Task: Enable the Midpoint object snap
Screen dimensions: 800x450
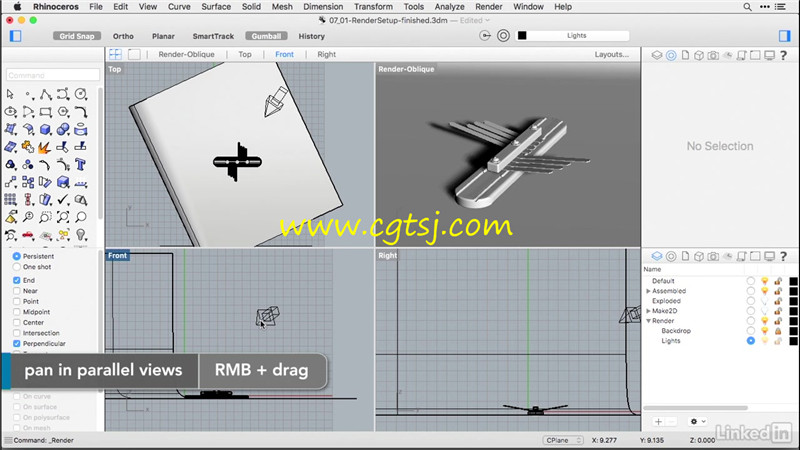Action: coord(17,312)
